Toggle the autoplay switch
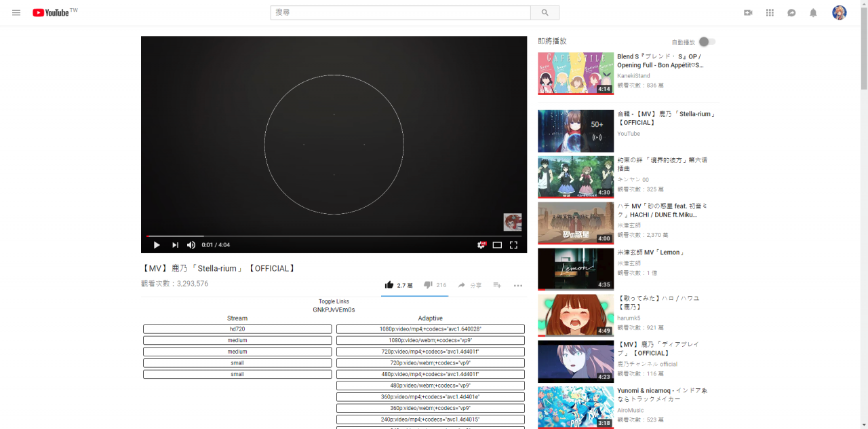This screenshot has height=429, width=868. pyautogui.click(x=707, y=42)
